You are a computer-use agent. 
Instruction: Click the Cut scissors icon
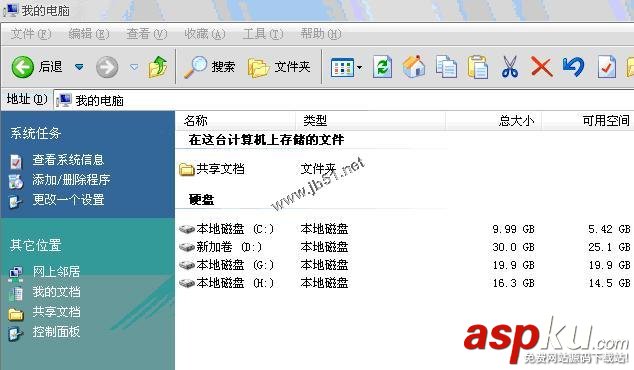[x=509, y=67]
